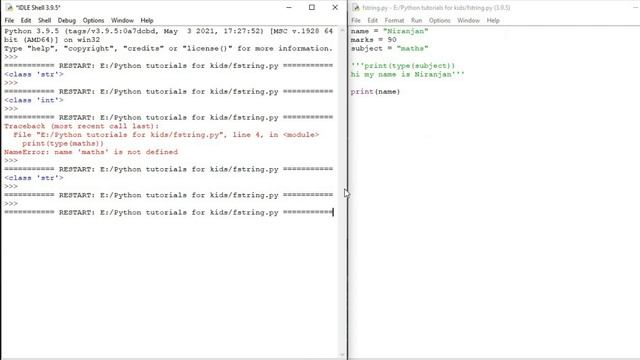Click the 'Type "help", "copyright"' info line
Viewport: 640px width, 360px height.
[x=169, y=48]
